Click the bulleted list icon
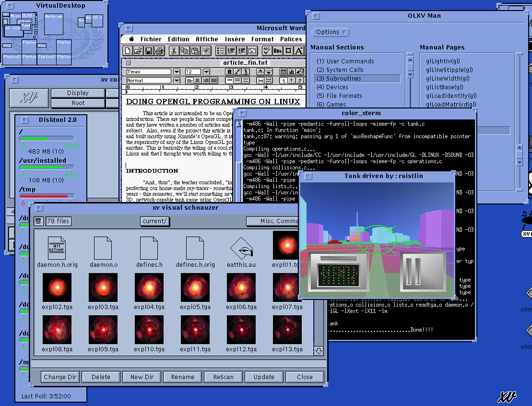Viewport: 532px width, 406px height. (221, 51)
